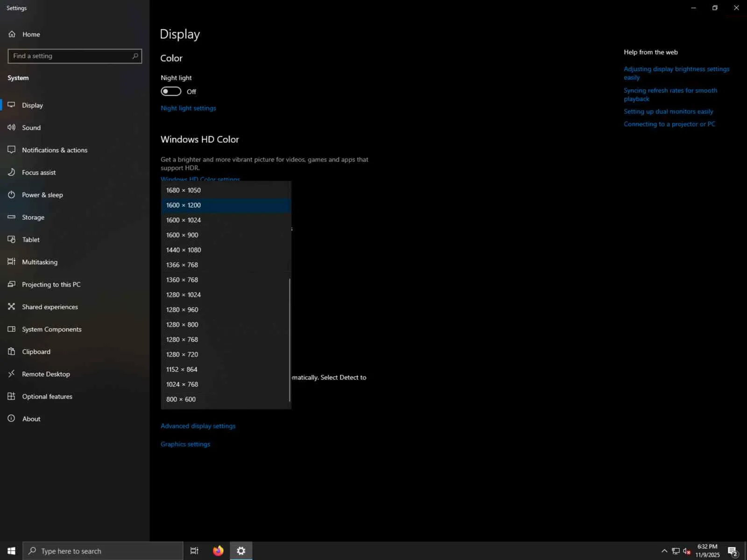Click the Notifications & actions icon
This screenshot has width=747, height=560.
[12, 150]
